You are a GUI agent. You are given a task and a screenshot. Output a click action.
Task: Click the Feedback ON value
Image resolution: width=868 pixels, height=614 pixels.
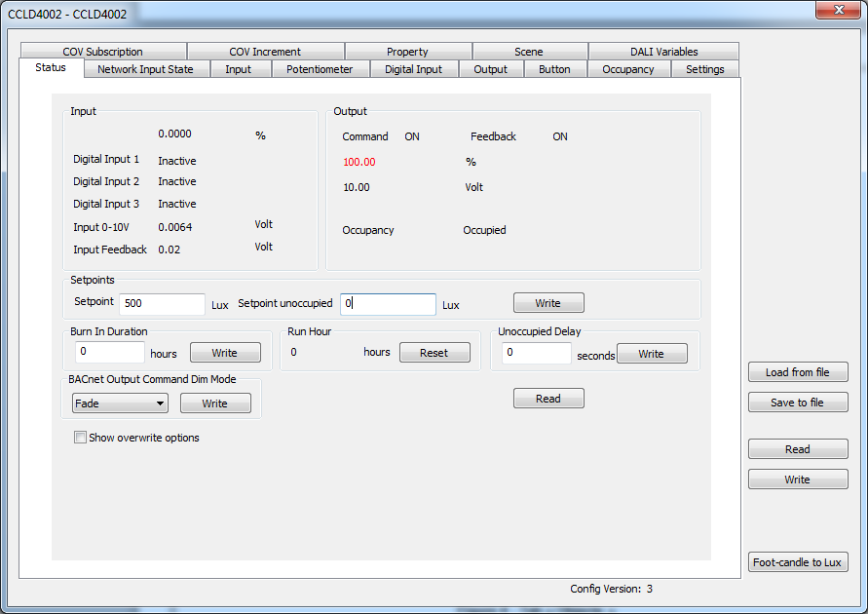click(560, 136)
